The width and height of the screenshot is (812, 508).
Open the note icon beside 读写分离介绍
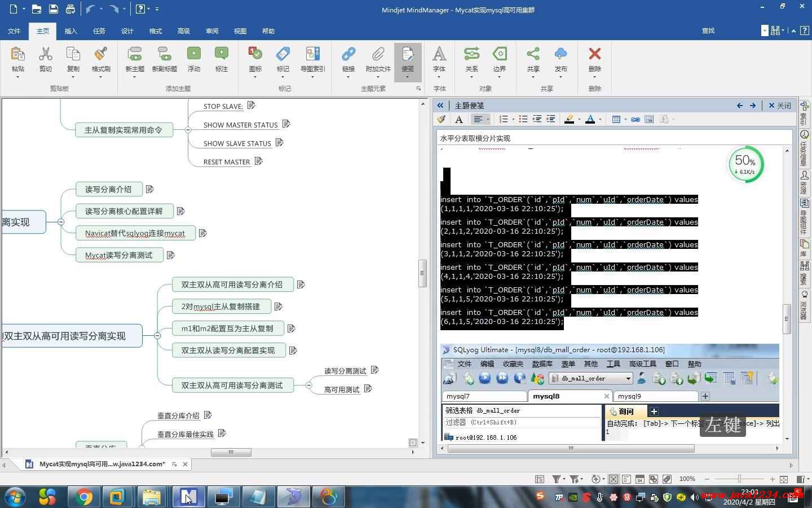[x=149, y=189]
